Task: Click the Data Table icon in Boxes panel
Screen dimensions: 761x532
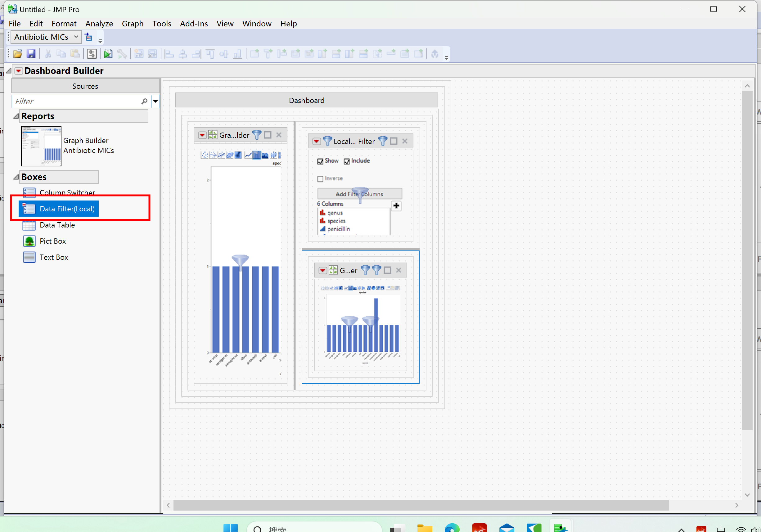Action: click(29, 225)
